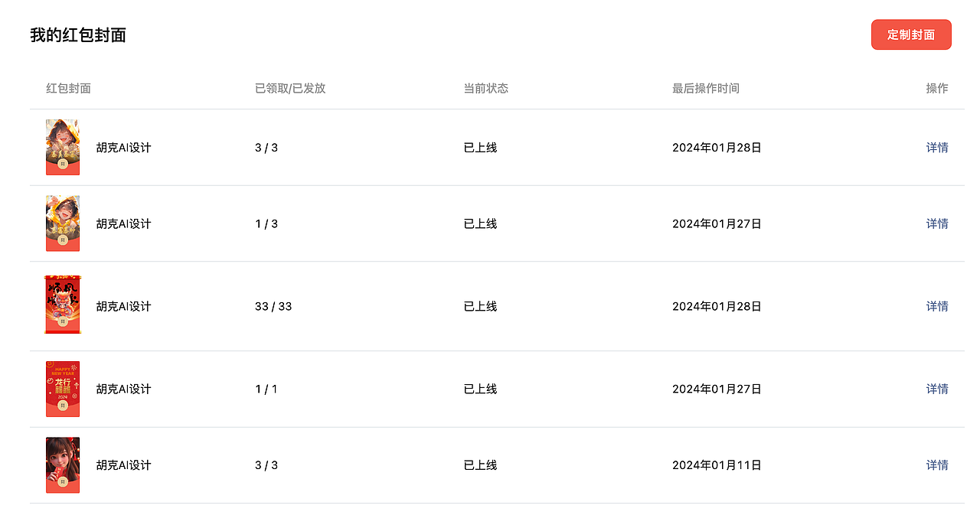Click the 定制封面 button

pyautogui.click(x=911, y=34)
